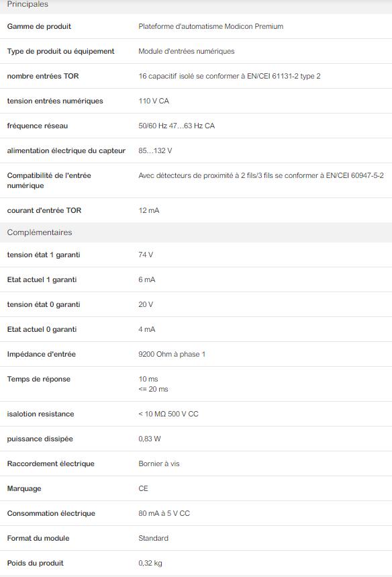
Task: Click the isalotion resistance row label
Action: (40, 414)
